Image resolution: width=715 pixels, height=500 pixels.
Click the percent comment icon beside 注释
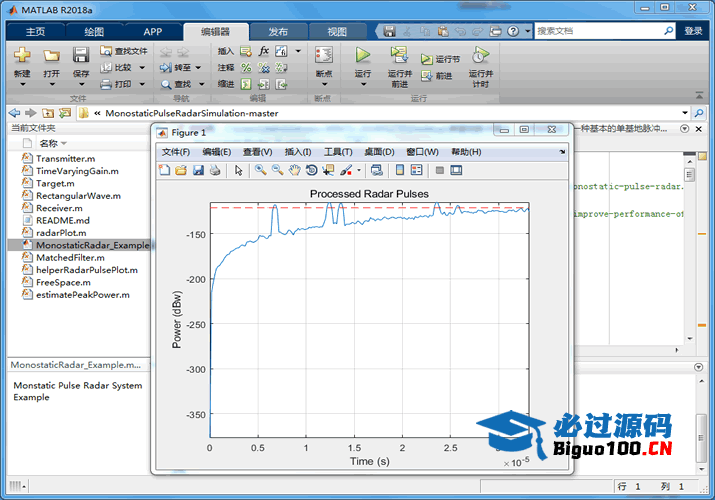(246, 67)
